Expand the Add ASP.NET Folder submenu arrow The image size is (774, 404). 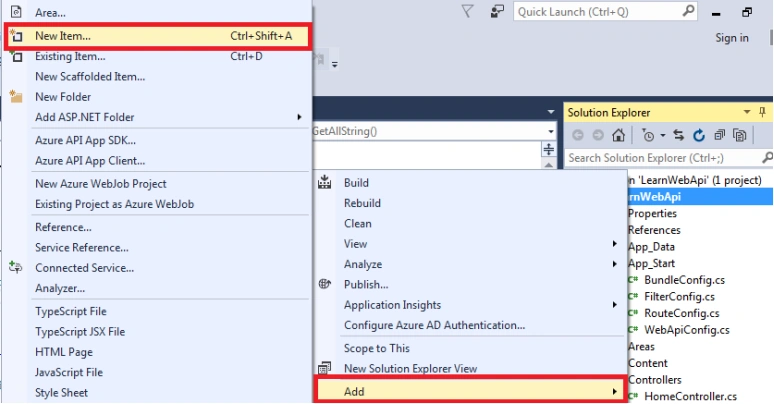[x=299, y=117]
